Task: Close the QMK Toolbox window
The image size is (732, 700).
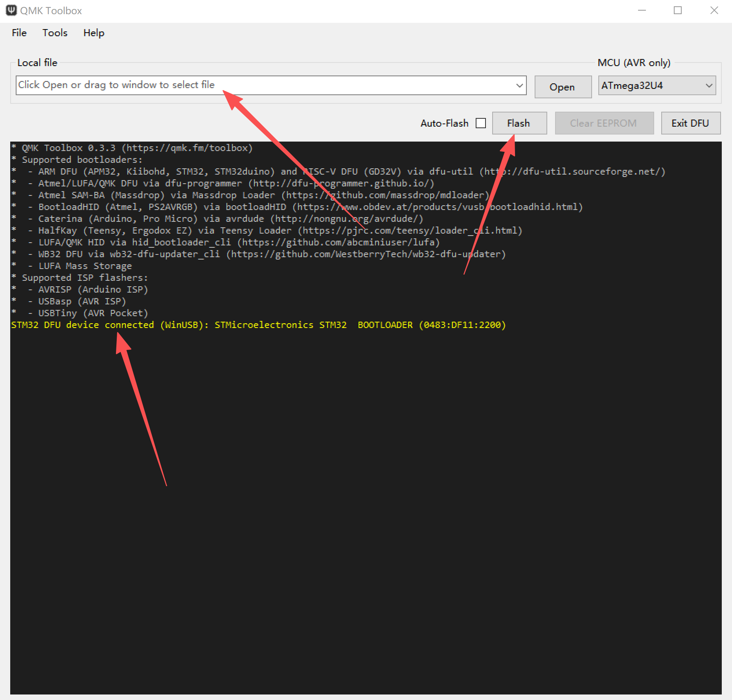Action: pyautogui.click(x=714, y=11)
